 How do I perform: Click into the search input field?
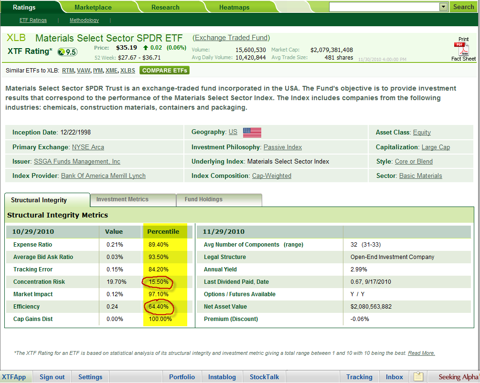coord(384,7)
